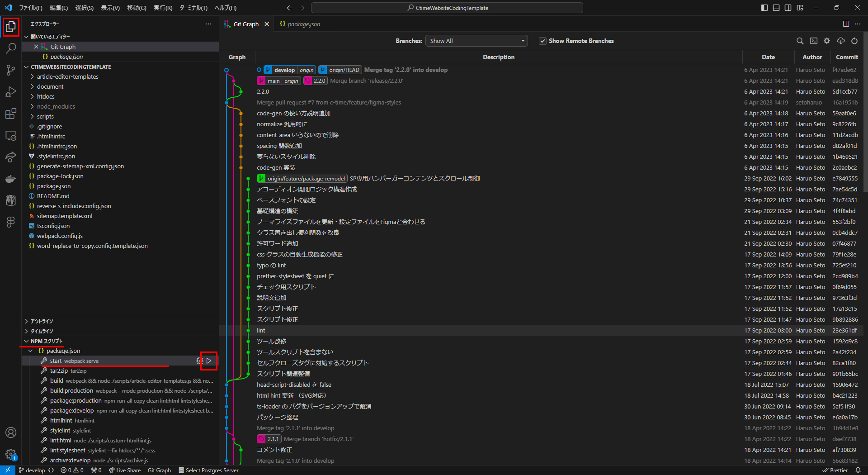Click the command center search field

[447, 8]
